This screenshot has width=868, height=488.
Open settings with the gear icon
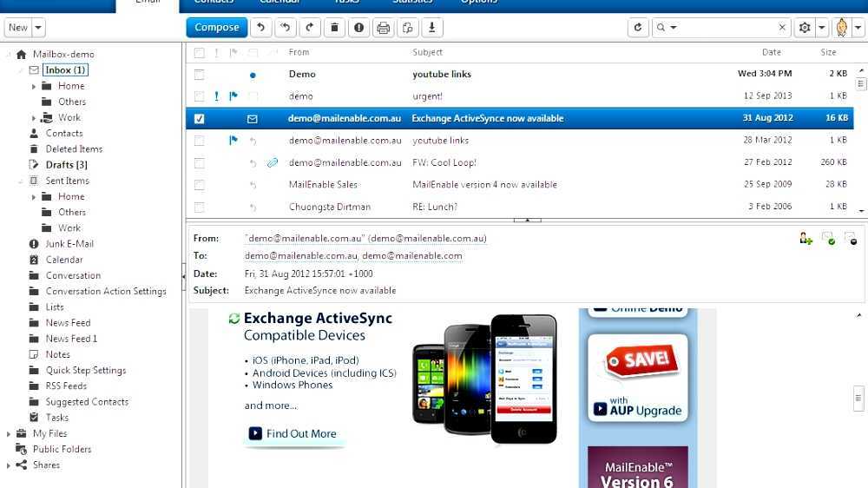pyautogui.click(x=805, y=27)
